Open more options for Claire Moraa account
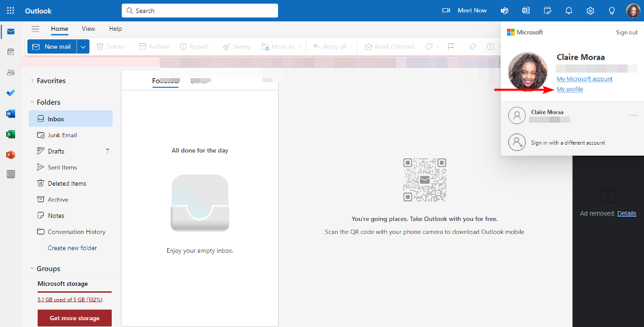Viewport: 644px width, 327px height. coord(633,115)
